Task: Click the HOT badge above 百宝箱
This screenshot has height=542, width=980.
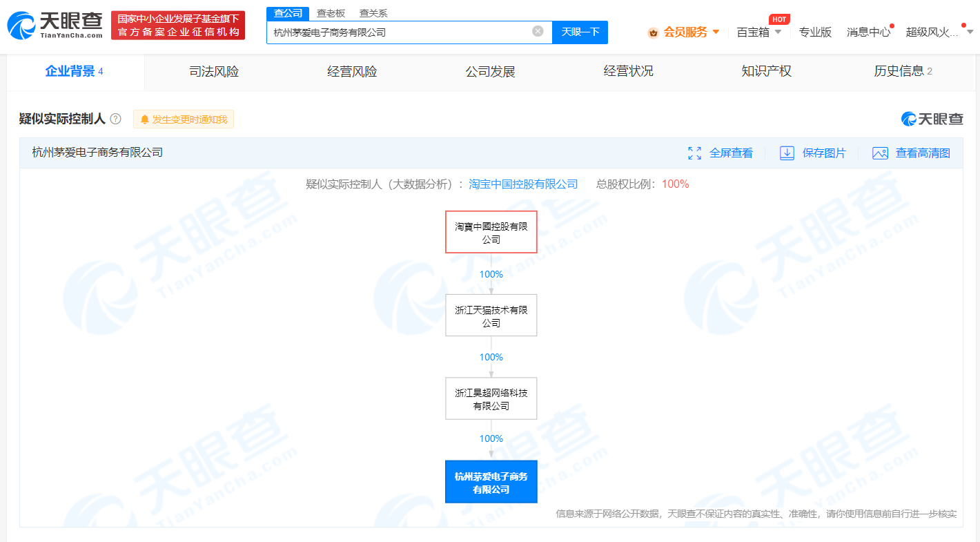Action: 779,19
